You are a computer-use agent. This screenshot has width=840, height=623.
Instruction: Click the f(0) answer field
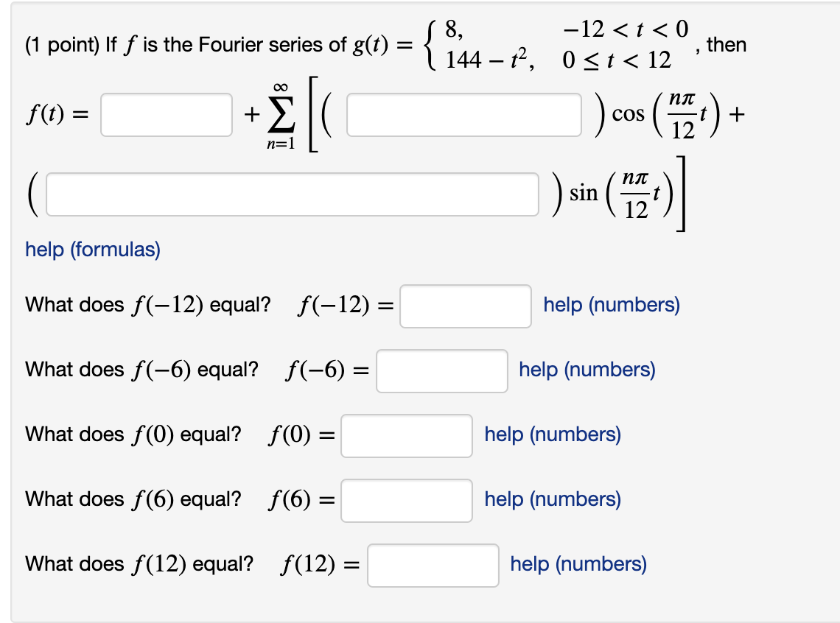(x=406, y=436)
